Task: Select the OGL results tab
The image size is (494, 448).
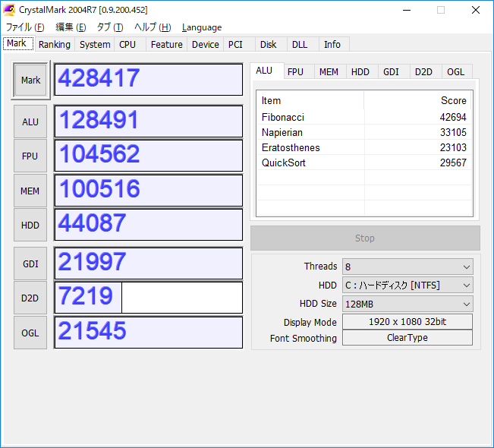Action: tap(457, 72)
